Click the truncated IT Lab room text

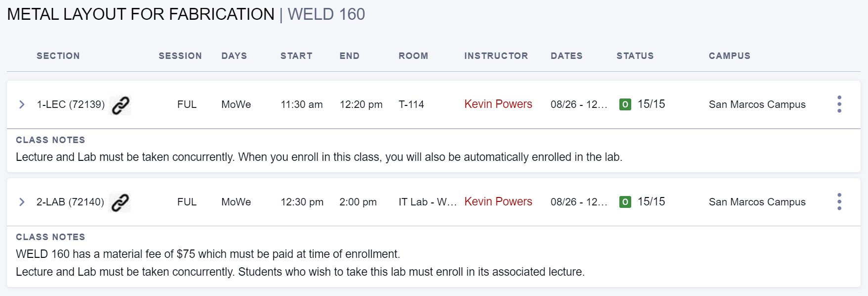(427, 202)
